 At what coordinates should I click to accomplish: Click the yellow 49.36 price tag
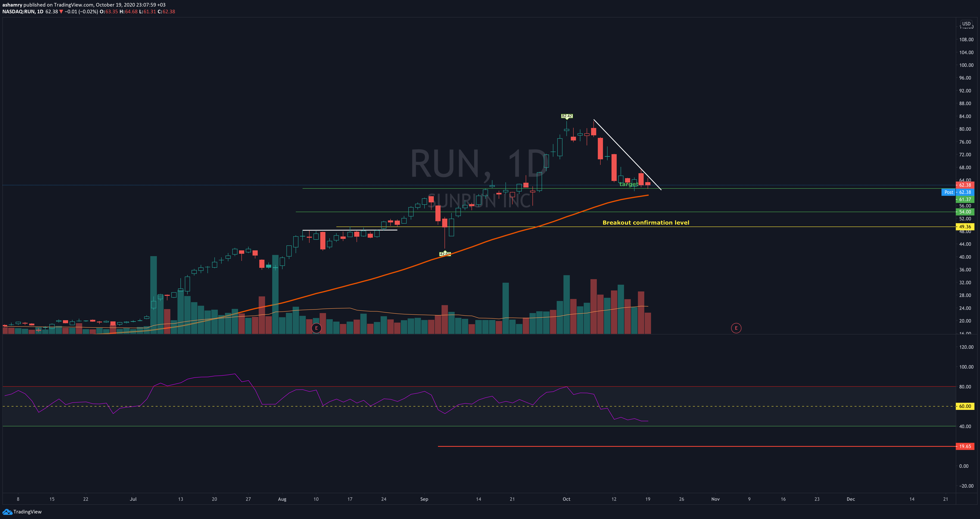[x=965, y=227]
